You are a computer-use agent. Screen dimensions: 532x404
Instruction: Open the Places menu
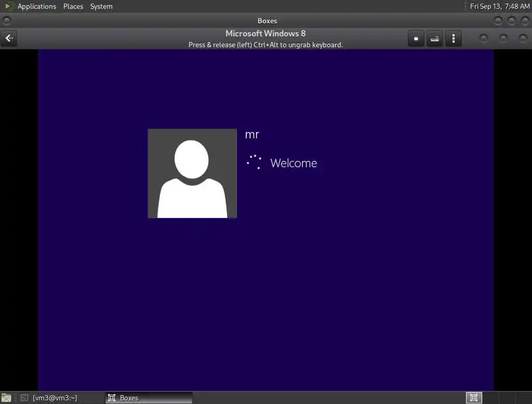[73, 6]
